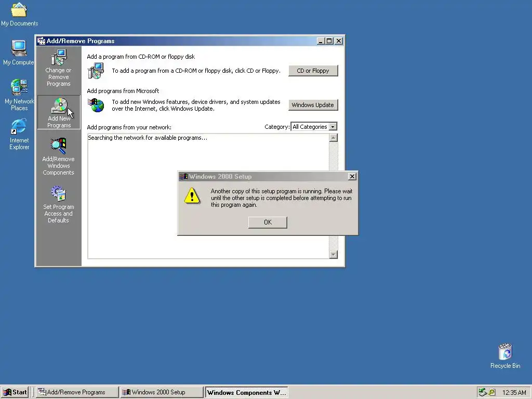532x399 pixels.
Task: Open the All Categories dropdown
Action: click(x=314, y=127)
